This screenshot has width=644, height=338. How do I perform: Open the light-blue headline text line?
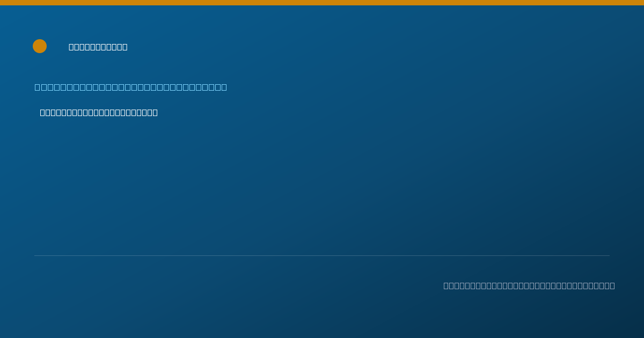(131, 87)
